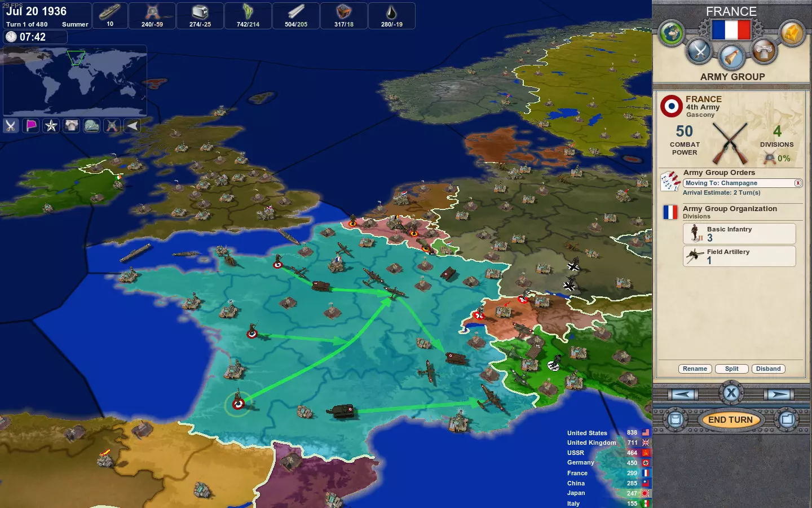The height and width of the screenshot is (508, 812).
Task: Click the toaster goods resource icon
Action: pos(200,12)
